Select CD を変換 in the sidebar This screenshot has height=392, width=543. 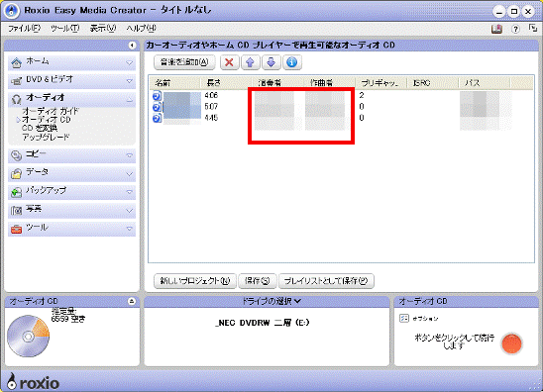tap(40, 129)
